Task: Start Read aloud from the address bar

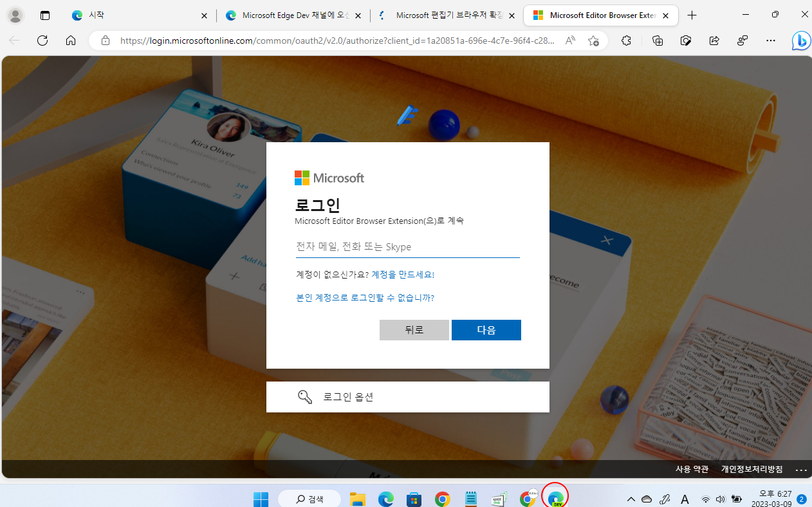Action: 570,41
